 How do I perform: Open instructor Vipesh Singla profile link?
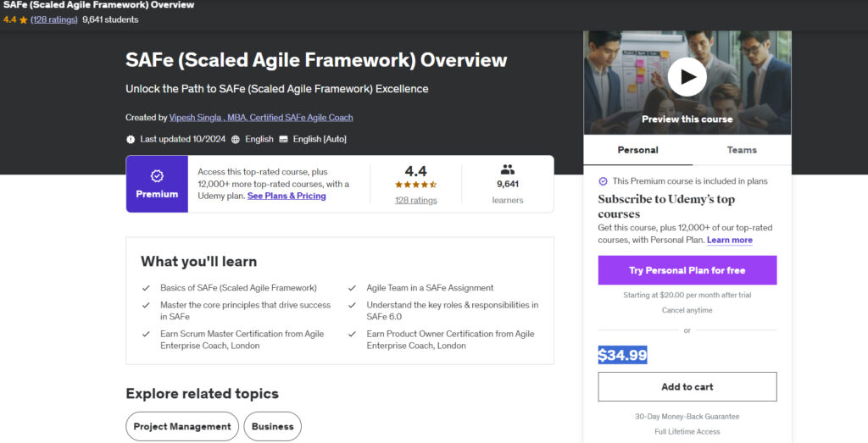tap(261, 118)
